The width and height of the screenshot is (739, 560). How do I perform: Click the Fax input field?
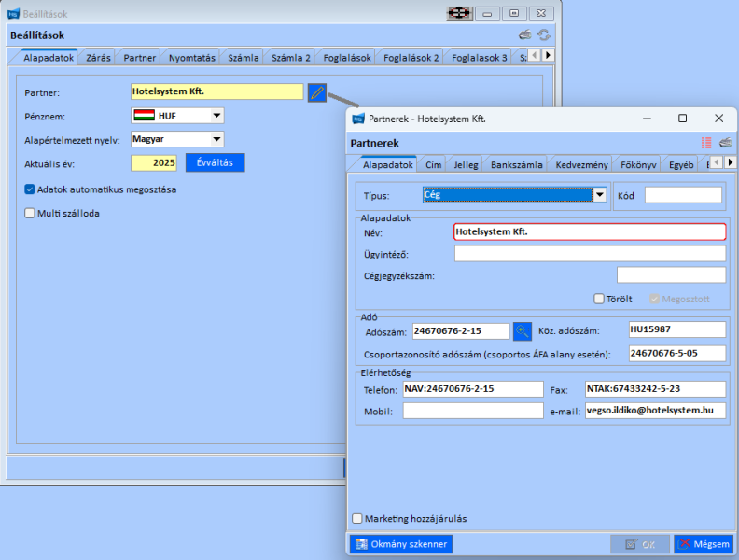pyautogui.click(x=655, y=389)
